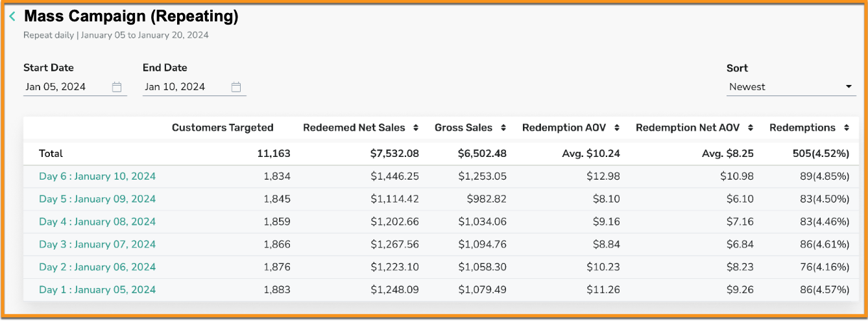Sort by Redemptions arrows icon
Screen dimensions: 868x323
pos(846,128)
